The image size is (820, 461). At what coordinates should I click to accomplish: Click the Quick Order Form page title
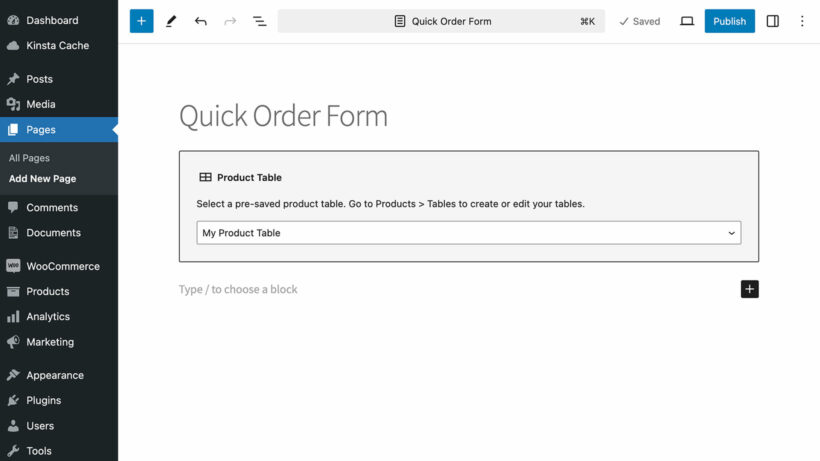(283, 116)
